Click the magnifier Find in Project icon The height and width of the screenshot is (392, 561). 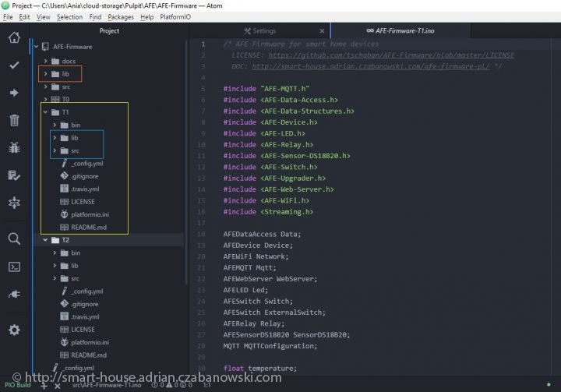pos(14,239)
